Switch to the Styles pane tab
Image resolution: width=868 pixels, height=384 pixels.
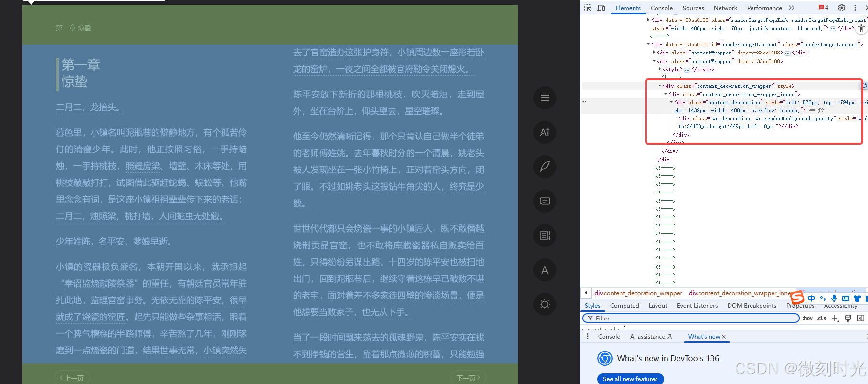point(593,306)
